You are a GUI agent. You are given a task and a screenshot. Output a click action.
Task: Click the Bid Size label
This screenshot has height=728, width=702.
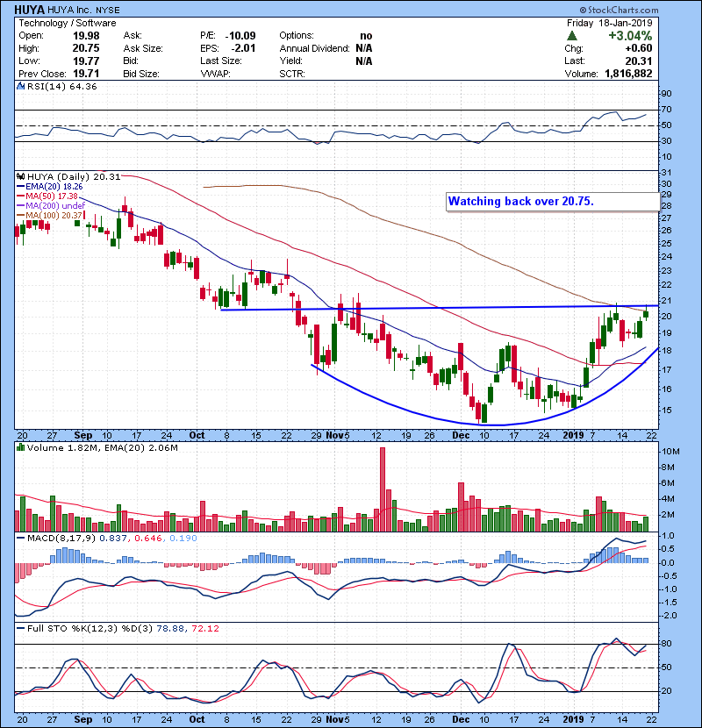(x=141, y=74)
